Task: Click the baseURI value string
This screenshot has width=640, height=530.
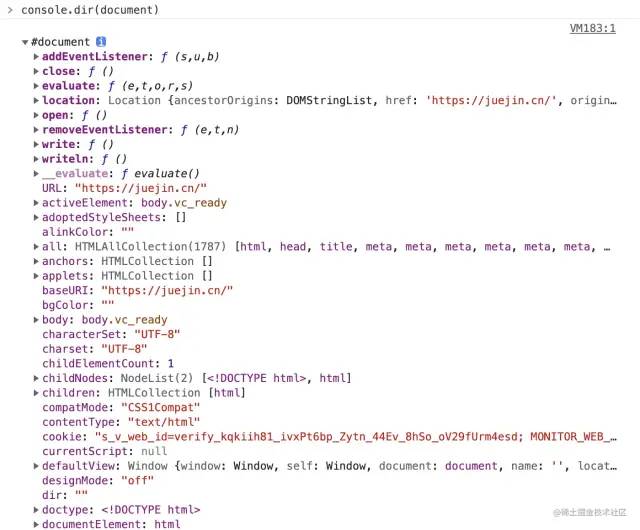Action: coord(167,290)
